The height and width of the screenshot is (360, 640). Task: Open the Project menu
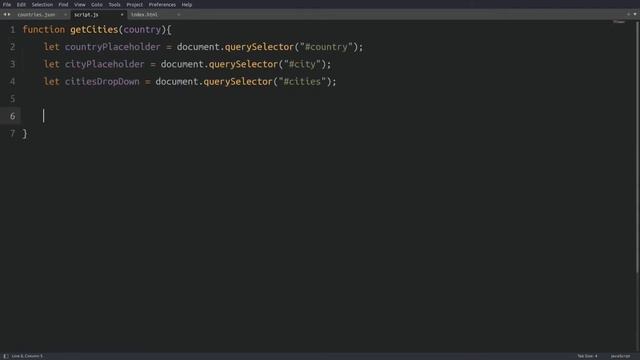[x=134, y=4]
